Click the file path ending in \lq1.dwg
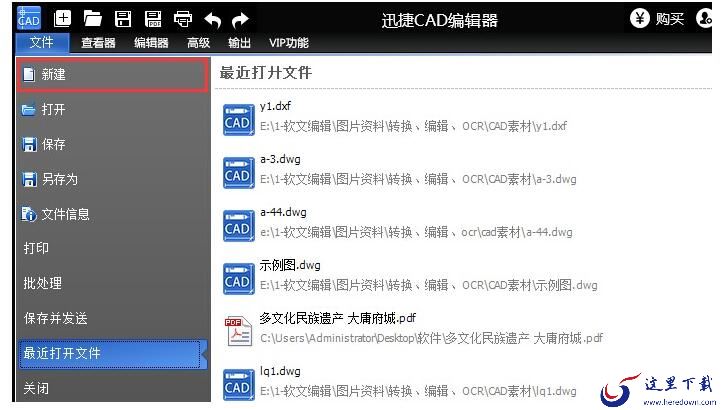This screenshot has width=726, height=410. coord(418,391)
